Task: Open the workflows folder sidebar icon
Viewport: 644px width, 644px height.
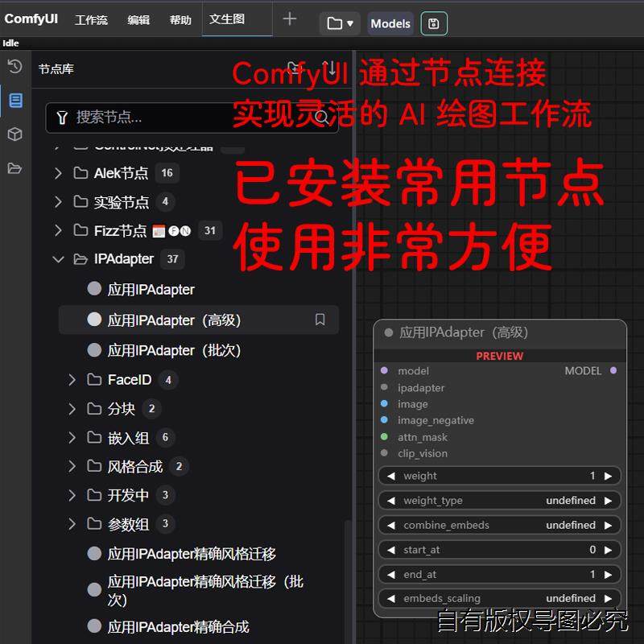Action: click(x=15, y=168)
